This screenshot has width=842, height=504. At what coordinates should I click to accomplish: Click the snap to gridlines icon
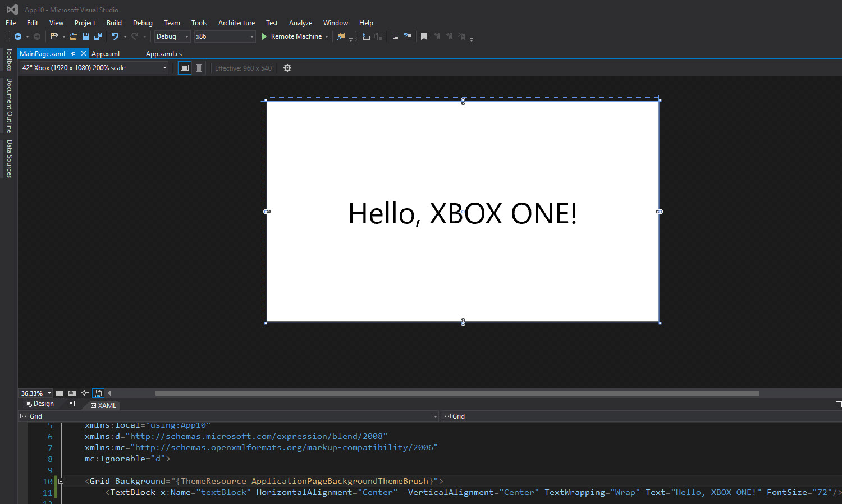[x=72, y=393]
